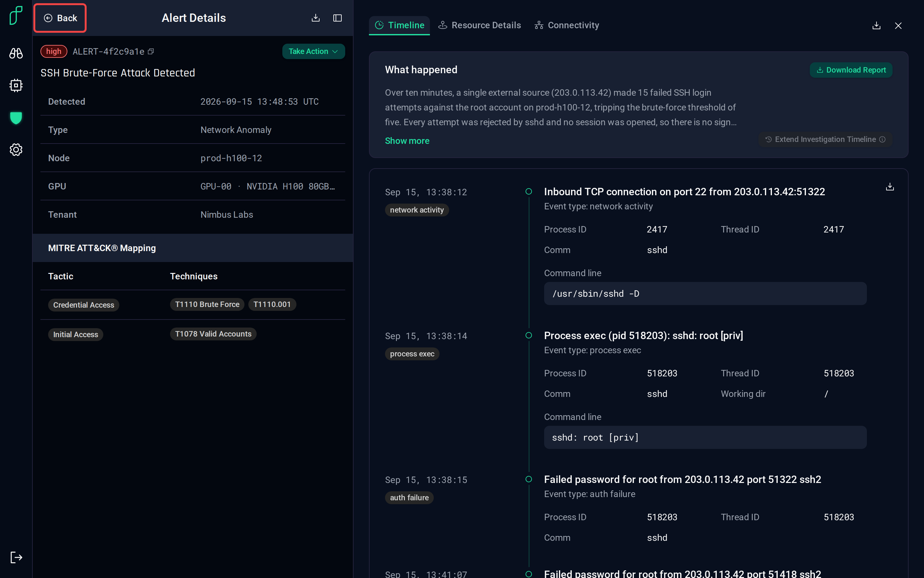Open the T1110 Brute Force technique
924x578 pixels.
pyautogui.click(x=207, y=304)
